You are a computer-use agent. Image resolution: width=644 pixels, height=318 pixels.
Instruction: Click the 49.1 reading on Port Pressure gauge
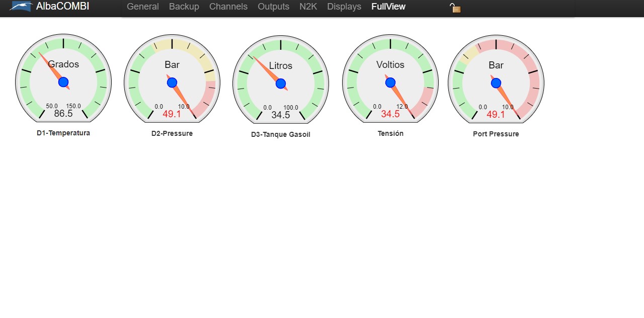(496, 115)
